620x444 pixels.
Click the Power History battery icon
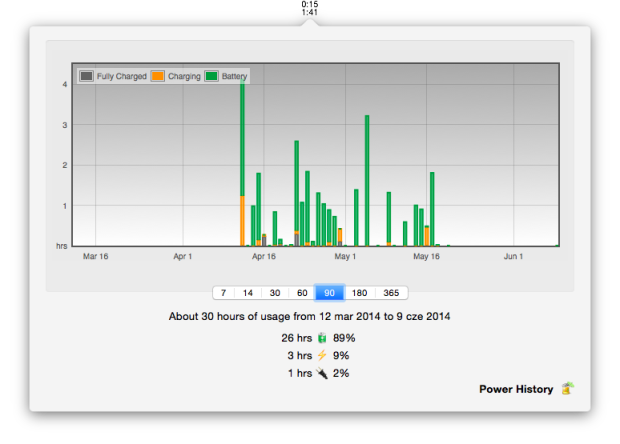567,389
